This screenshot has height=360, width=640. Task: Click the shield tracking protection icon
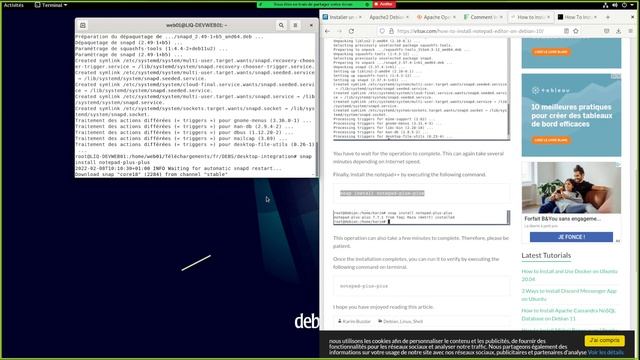[x=382, y=31]
